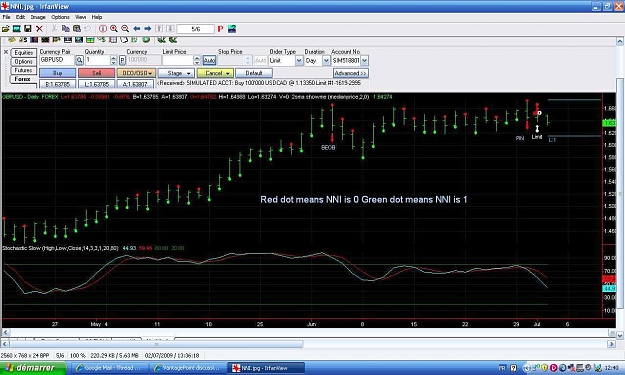Click the Currency Pair field containing GBPUSD
Image resolution: width=625 pixels, height=375 pixels.
57,60
